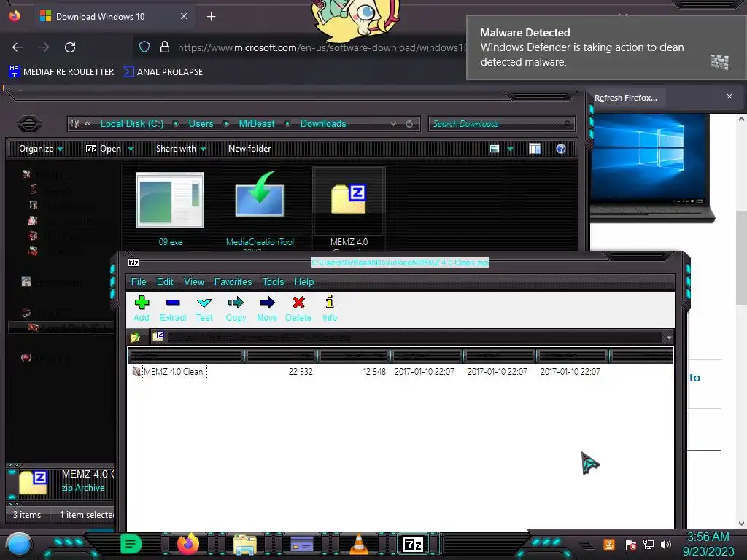
Task: Click the network tray icon
Action: [x=648, y=544]
